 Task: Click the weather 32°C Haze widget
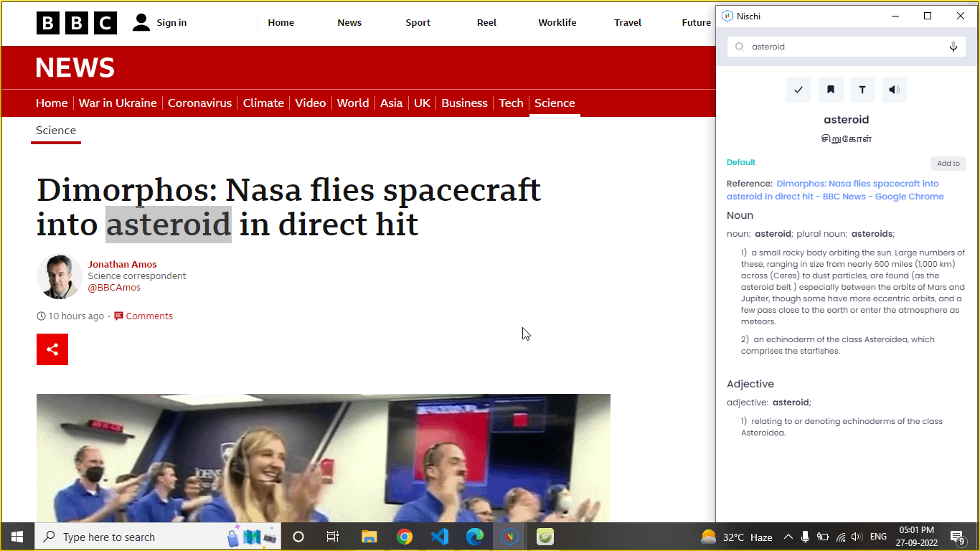[737, 537]
